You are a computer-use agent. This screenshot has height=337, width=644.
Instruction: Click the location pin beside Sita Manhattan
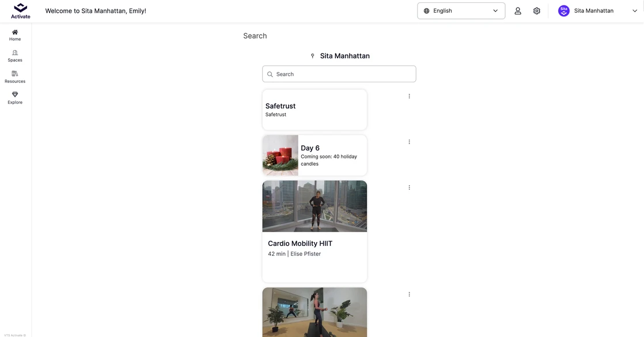pos(313,56)
